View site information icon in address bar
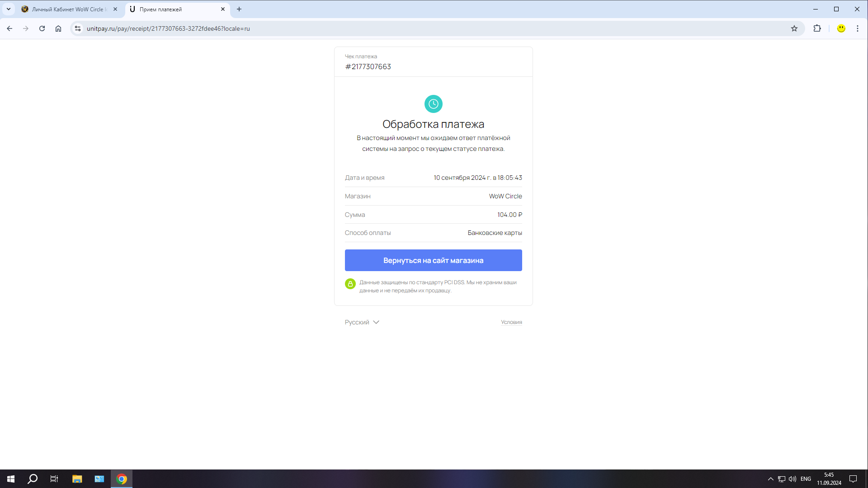 tap(78, 28)
